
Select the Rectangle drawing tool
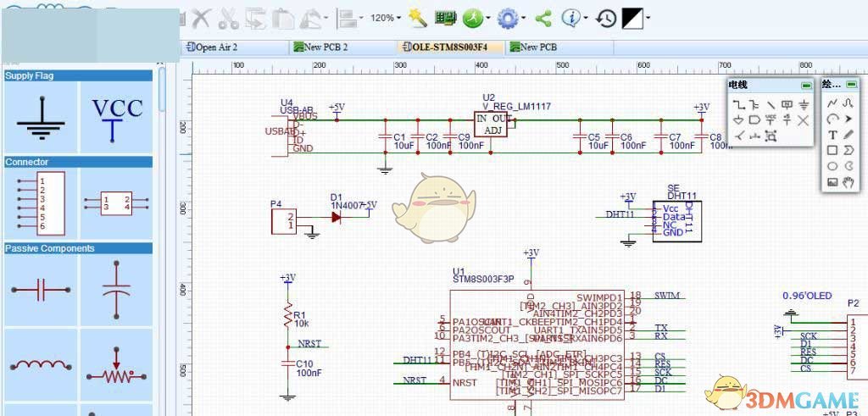tap(832, 151)
